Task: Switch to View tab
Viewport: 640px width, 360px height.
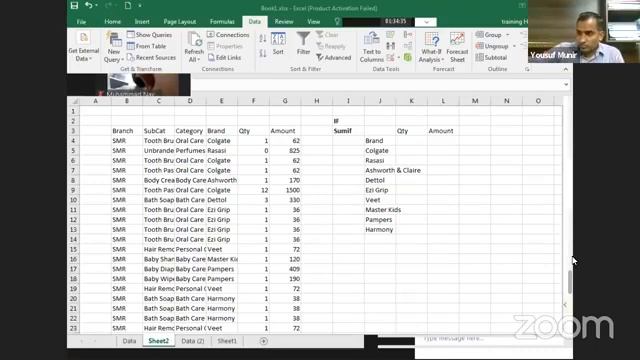Action: (313, 22)
